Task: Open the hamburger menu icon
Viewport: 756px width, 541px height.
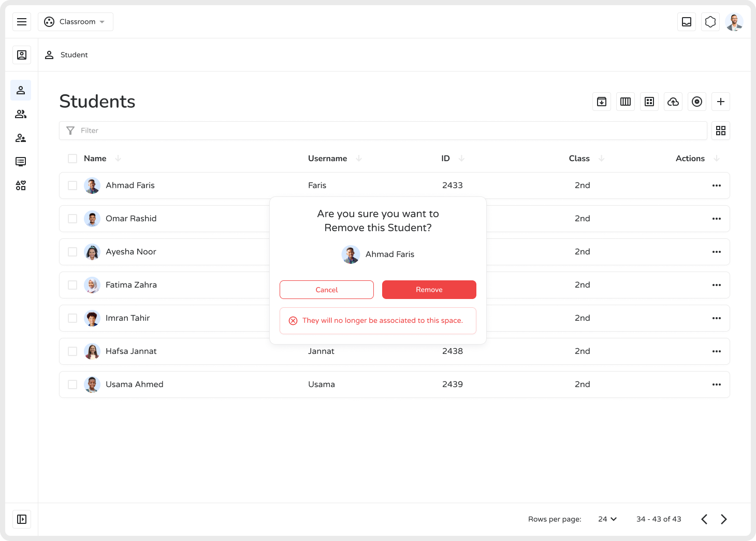Action: click(22, 22)
